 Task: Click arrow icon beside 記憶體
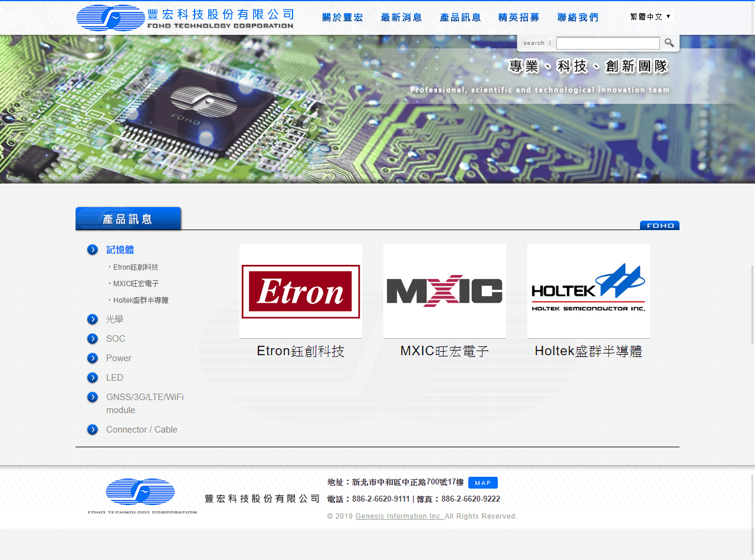pos(93,250)
